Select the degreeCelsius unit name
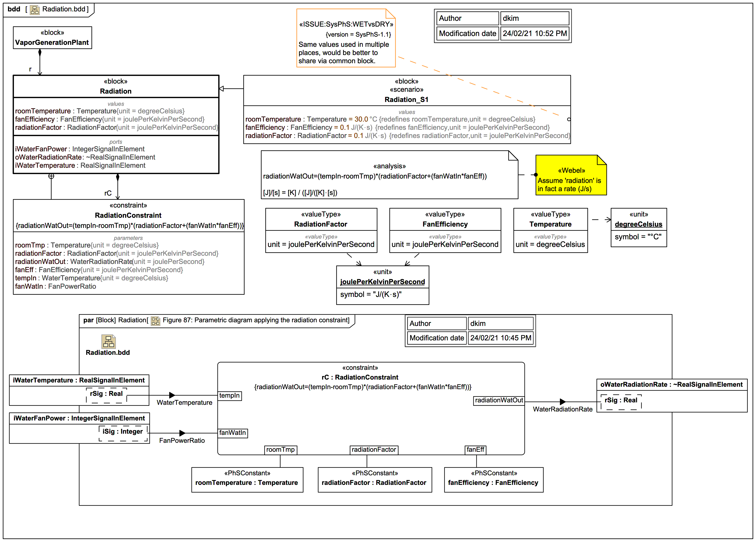Screen dimensions: 756x542 (638, 224)
